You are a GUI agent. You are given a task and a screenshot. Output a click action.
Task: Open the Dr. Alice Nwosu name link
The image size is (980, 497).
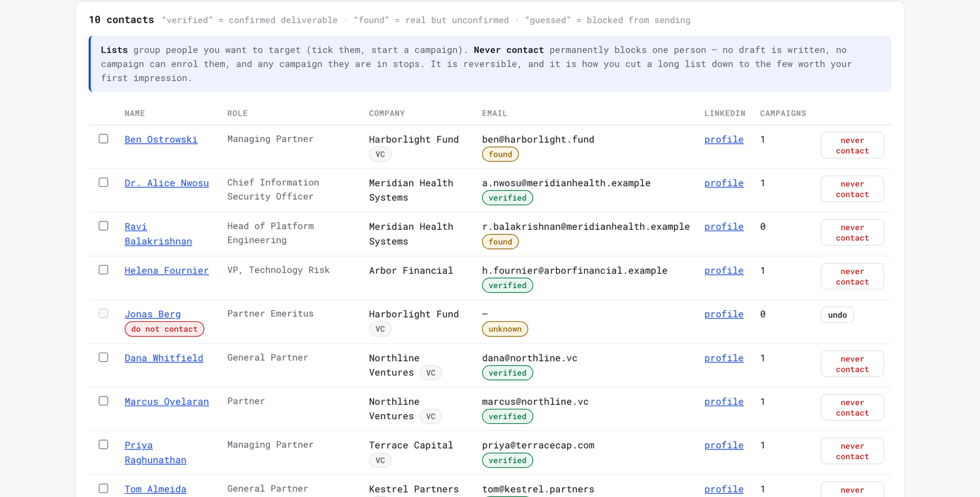click(x=167, y=183)
